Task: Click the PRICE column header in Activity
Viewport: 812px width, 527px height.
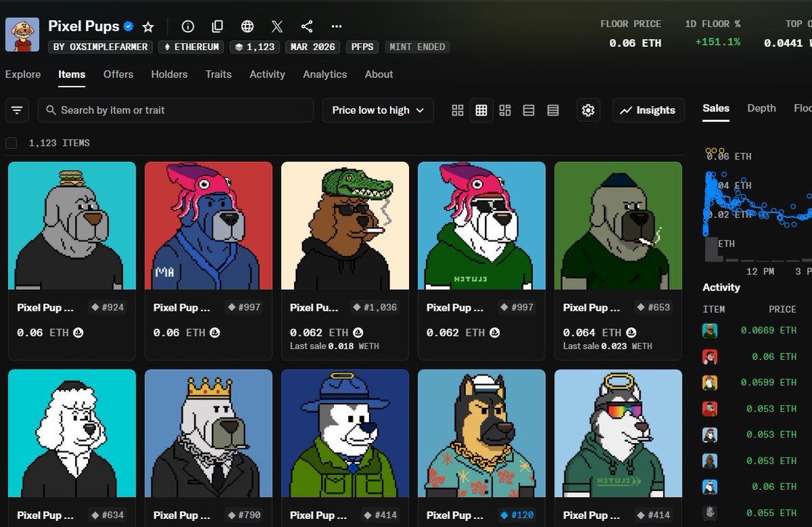Action: pyautogui.click(x=782, y=310)
